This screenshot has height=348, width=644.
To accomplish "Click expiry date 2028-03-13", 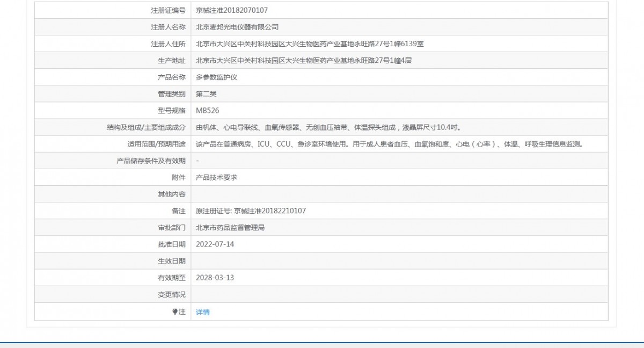I will click(215, 278).
